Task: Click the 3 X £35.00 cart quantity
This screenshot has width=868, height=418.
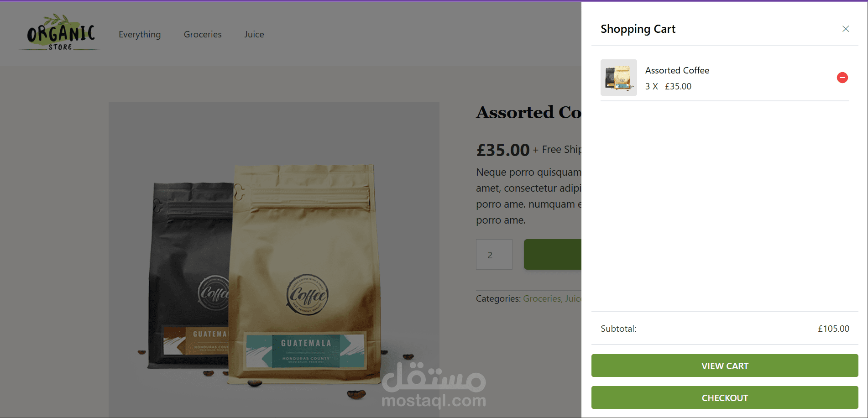Action: [668, 86]
